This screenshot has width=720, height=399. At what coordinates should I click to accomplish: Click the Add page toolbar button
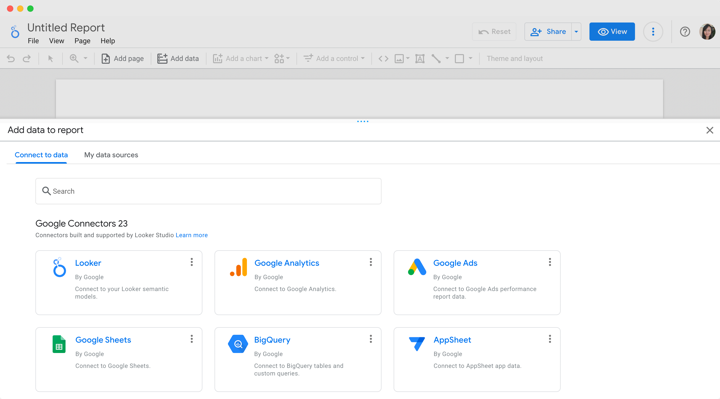122,59
